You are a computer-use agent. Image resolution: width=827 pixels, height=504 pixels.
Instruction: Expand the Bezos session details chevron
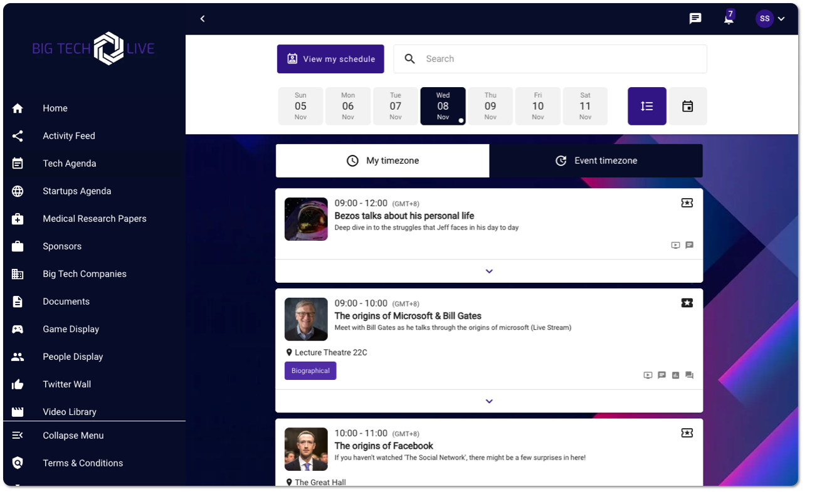pos(489,271)
